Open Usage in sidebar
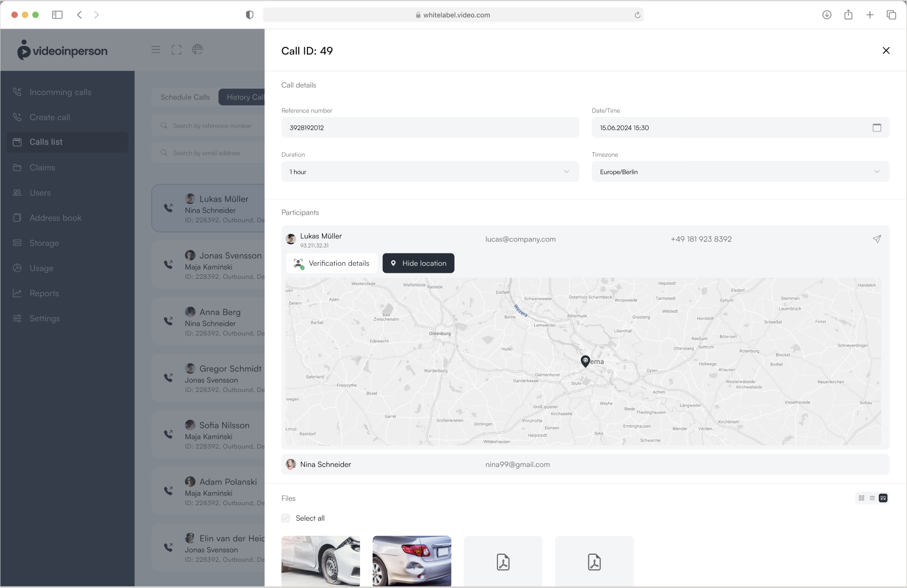This screenshot has height=588, width=907. (67, 268)
